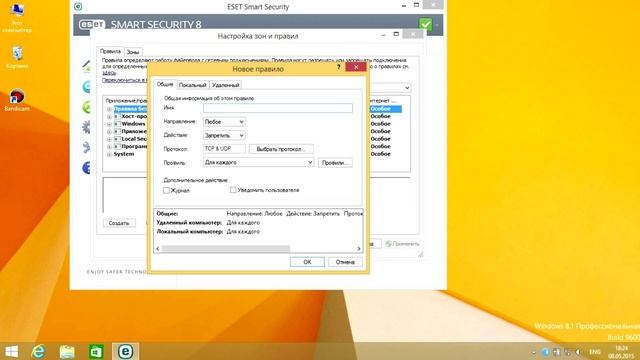The width and height of the screenshot is (640, 360).
Task: Click the green protection status checkmark icon
Action: (x=425, y=24)
